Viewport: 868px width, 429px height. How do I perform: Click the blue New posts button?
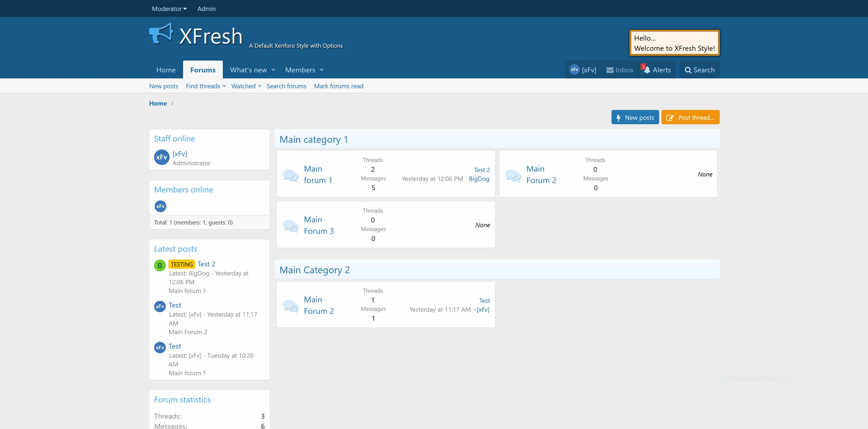click(635, 117)
